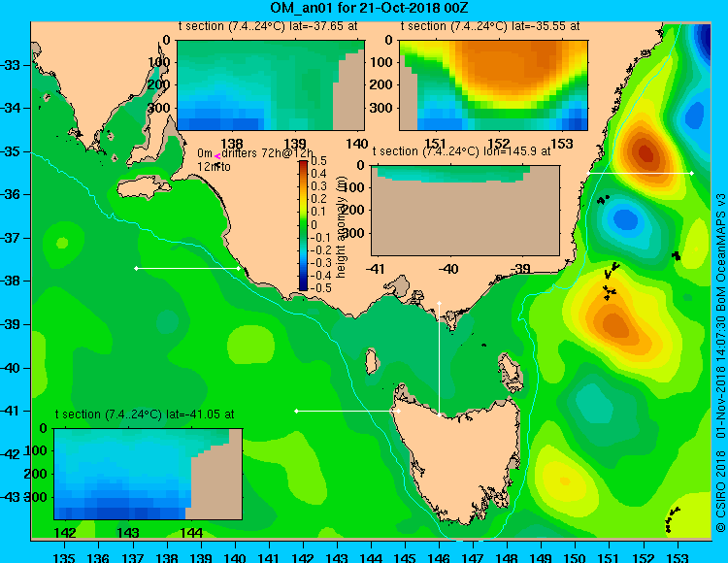Viewport: 728px width, 563px height.
Task: Click the height anomaly color bar
Action: [x=303, y=225]
